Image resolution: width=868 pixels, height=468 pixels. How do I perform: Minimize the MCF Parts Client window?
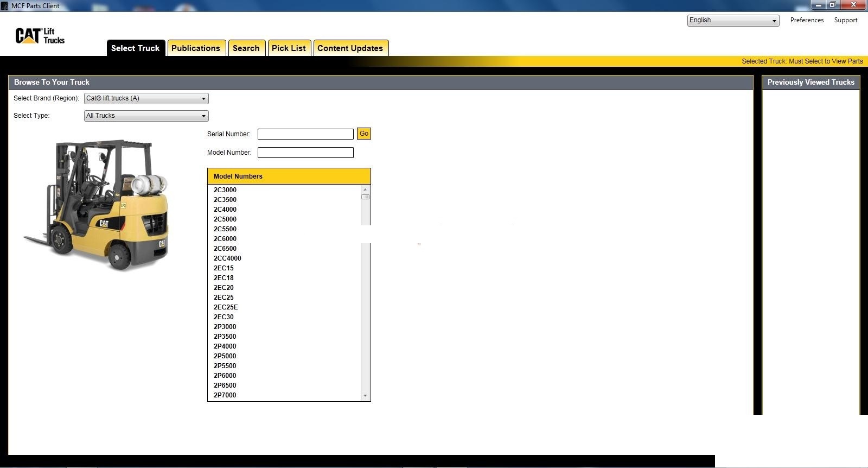pyautogui.click(x=819, y=5)
